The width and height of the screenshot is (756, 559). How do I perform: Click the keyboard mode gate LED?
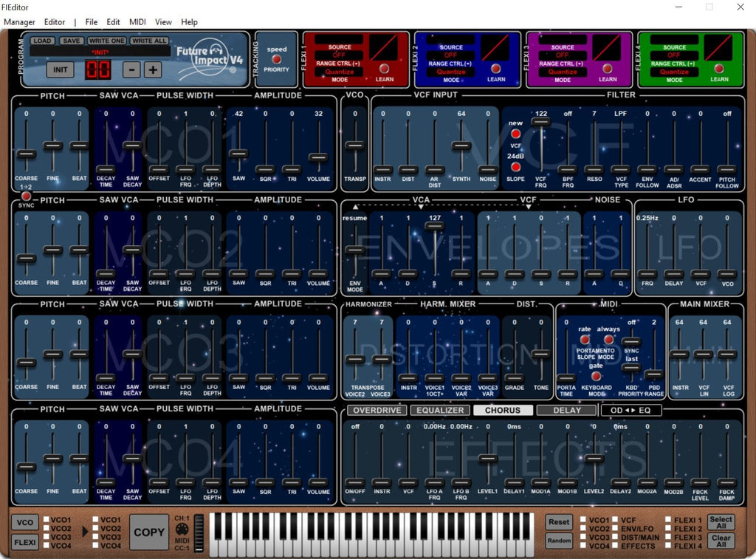coord(597,376)
